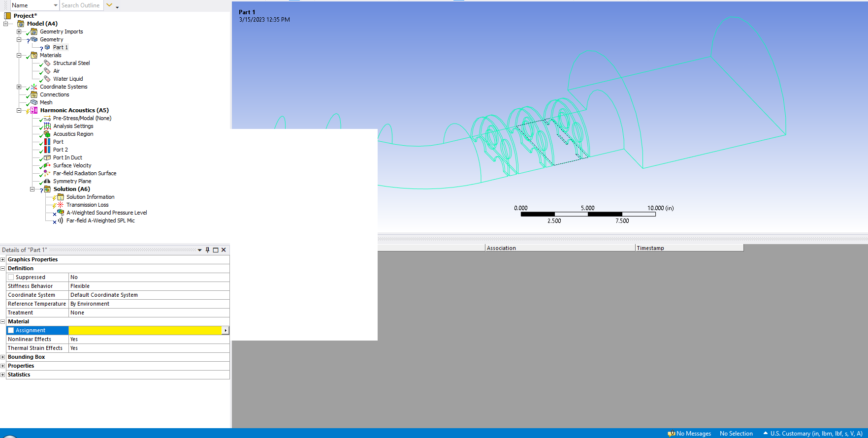
Task: Open No Messages in the status bar
Action: click(x=689, y=434)
